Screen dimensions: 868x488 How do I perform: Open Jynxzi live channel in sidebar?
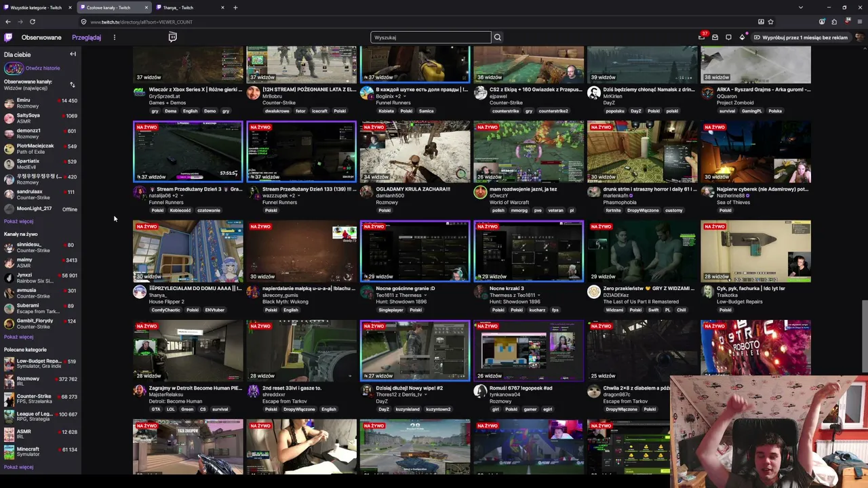(41, 278)
